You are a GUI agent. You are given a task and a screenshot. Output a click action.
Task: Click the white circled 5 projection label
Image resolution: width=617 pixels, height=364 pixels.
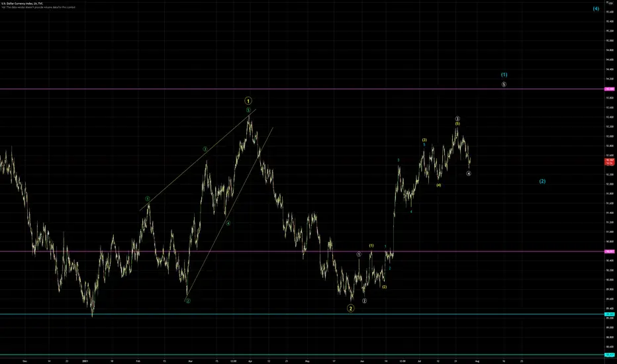504,84
